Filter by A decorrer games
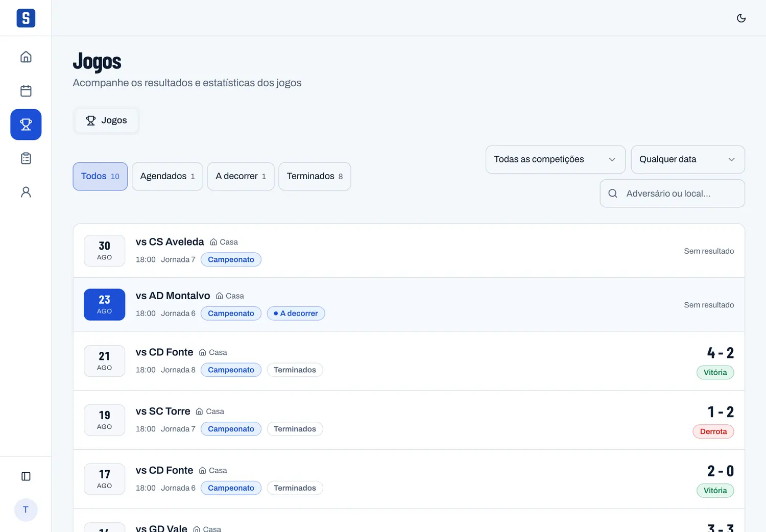The width and height of the screenshot is (766, 532). click(241, 176)
